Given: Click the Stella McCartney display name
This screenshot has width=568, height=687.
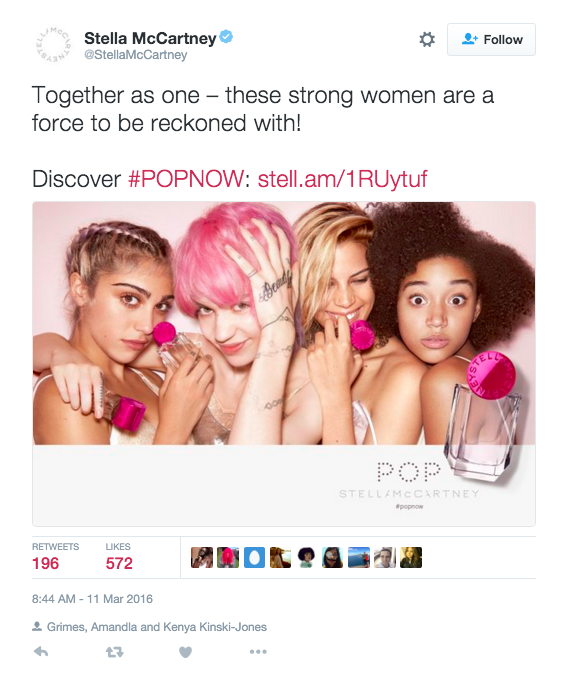Looking at the screenshot, I should [x=150, y=39].
